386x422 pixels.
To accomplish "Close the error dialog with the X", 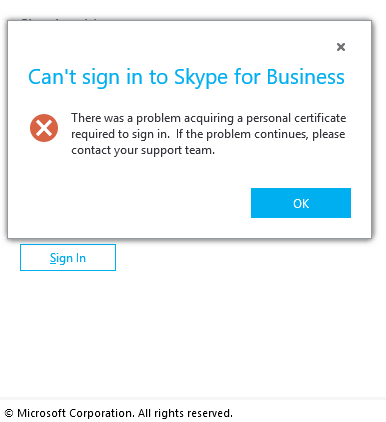I will coord(341,47).
